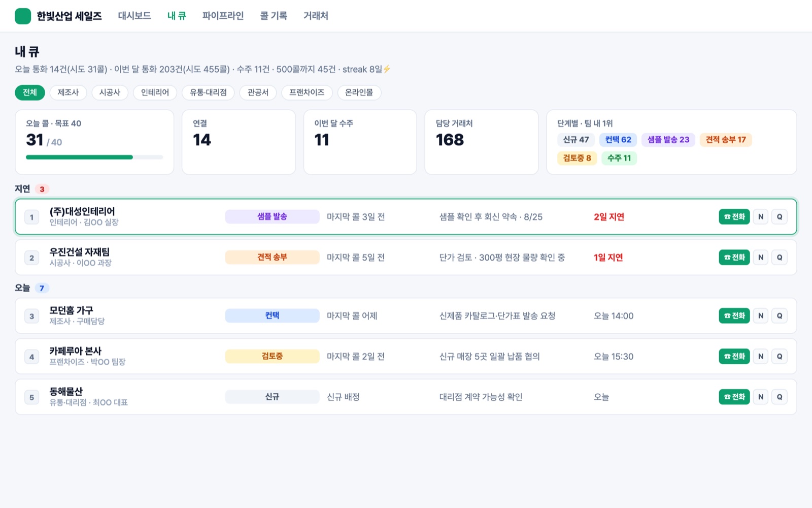The image size is (812, 508).
Task: Click the 견적 송부 17 stage badge
Action: click(726, 140)
